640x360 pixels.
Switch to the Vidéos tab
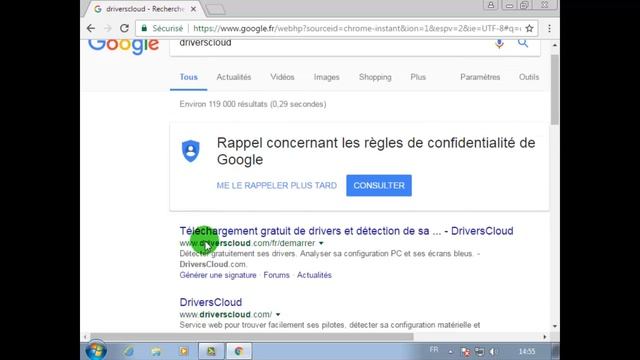(282, 77)
